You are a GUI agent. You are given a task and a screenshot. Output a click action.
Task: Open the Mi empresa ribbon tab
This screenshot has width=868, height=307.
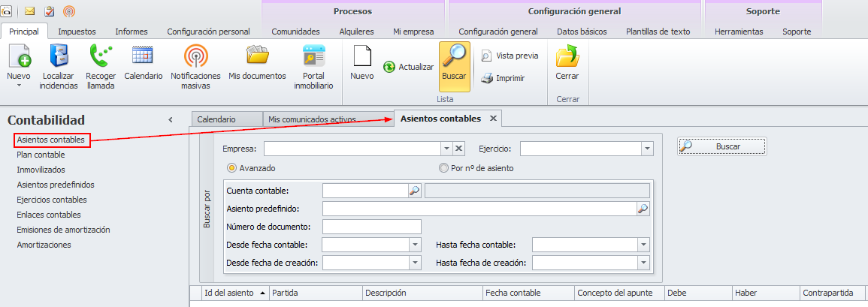tap(413, 32)
